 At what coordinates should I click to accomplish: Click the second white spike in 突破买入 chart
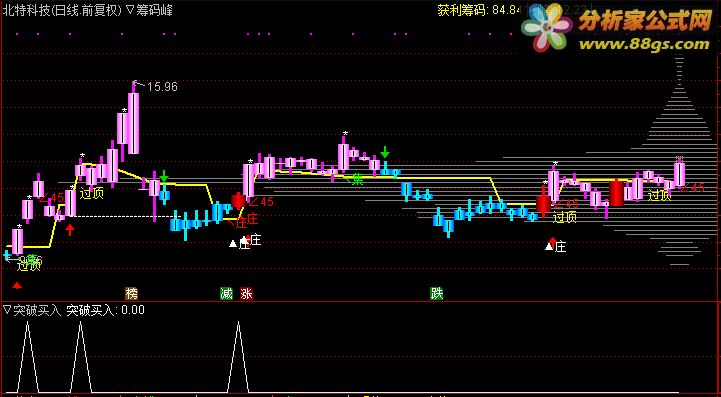[x=80, y=357]
